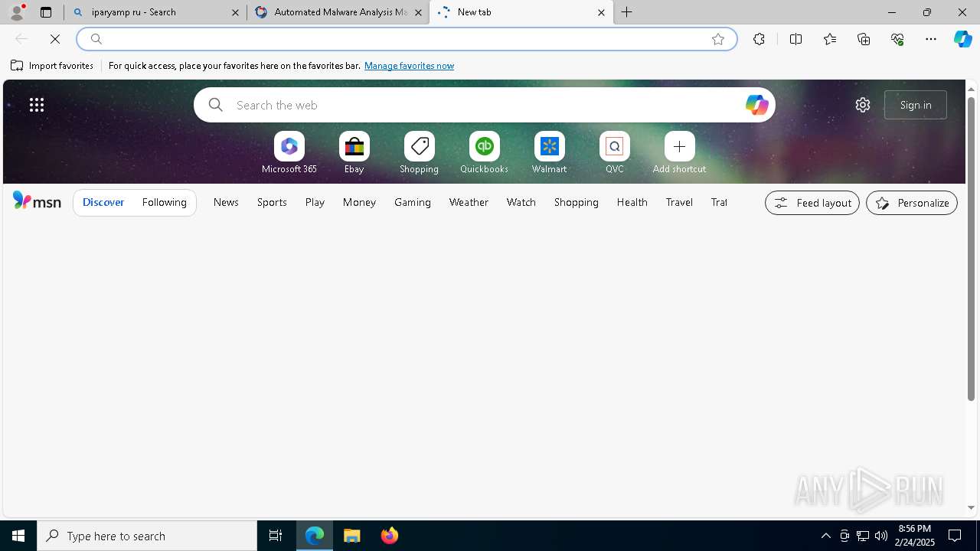Image resolution: width=980 pixels, height=551 pixels.
Task: Click the Search the web box
Action: (485, 105)
